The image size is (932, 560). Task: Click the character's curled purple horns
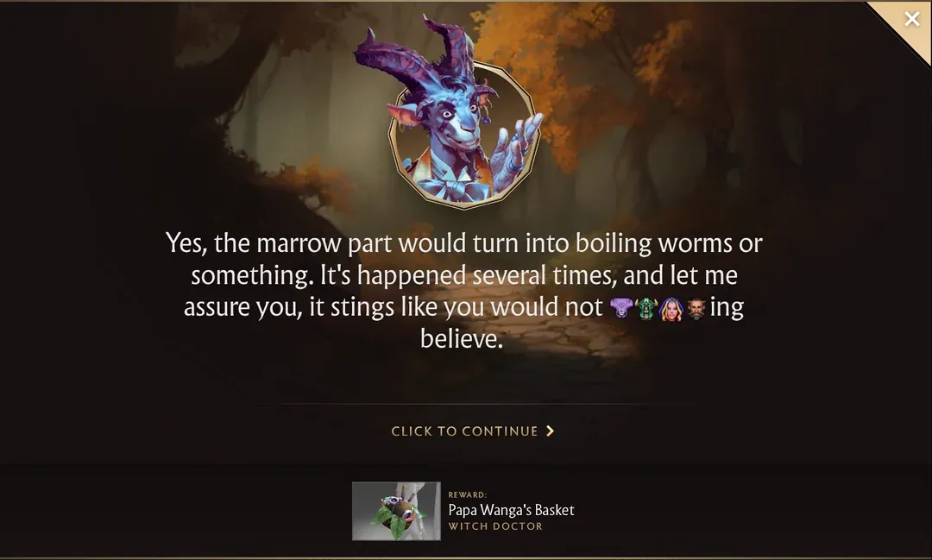pos(409,55)
